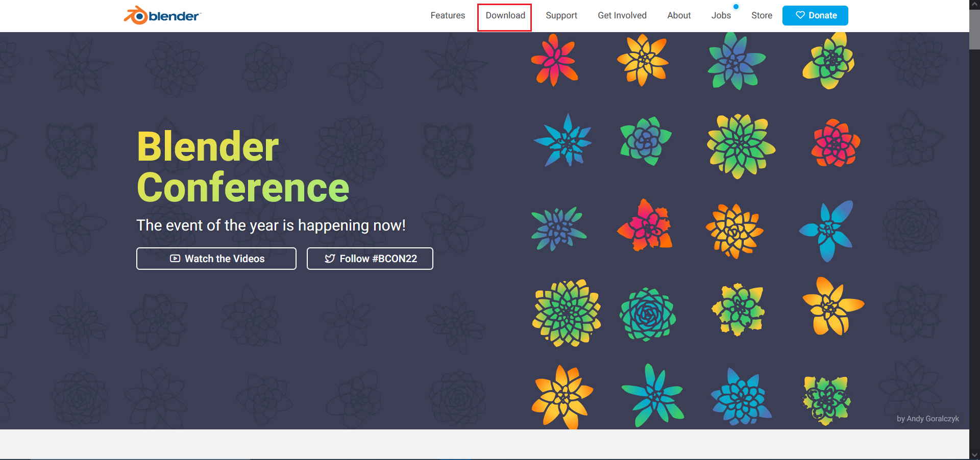Click the heart icon on the Donate button

[x=800, y=15]
